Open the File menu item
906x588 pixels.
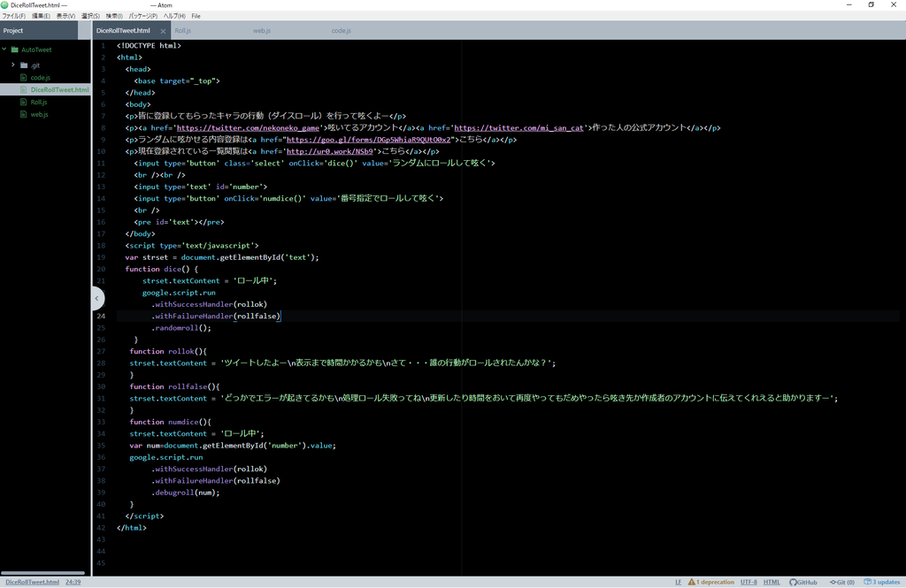196,16
